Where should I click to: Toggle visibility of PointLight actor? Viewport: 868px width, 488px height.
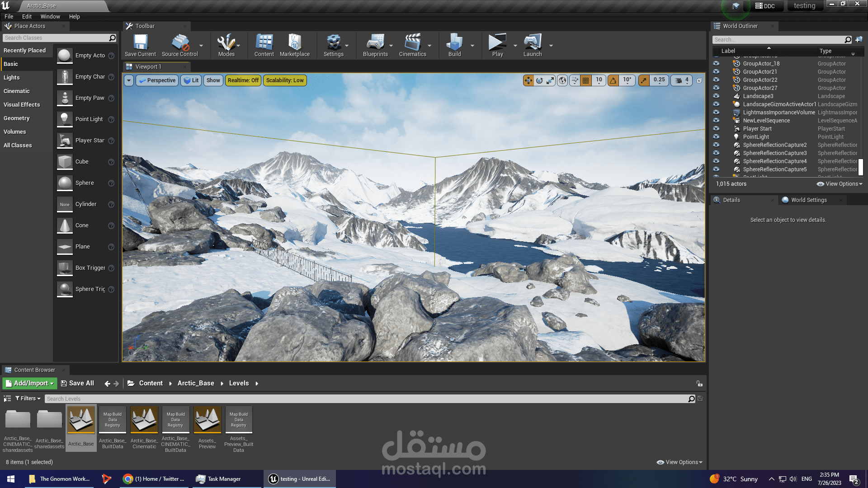[716, 137]
